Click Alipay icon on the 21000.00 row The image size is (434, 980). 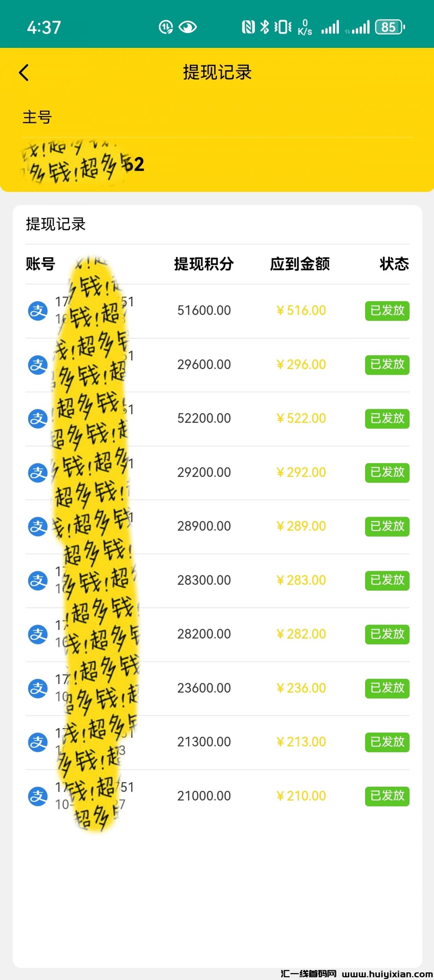click(x=38, y=796)
